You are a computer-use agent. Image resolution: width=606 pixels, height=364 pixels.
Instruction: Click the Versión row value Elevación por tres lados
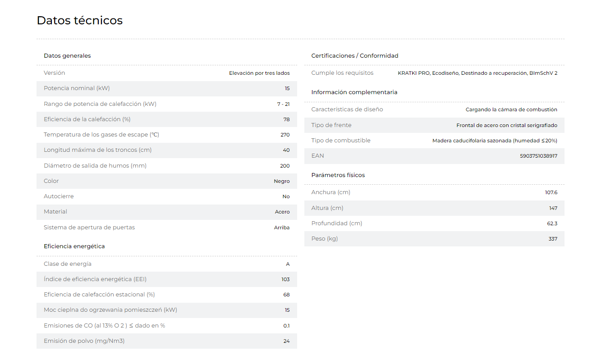point(259,73)
